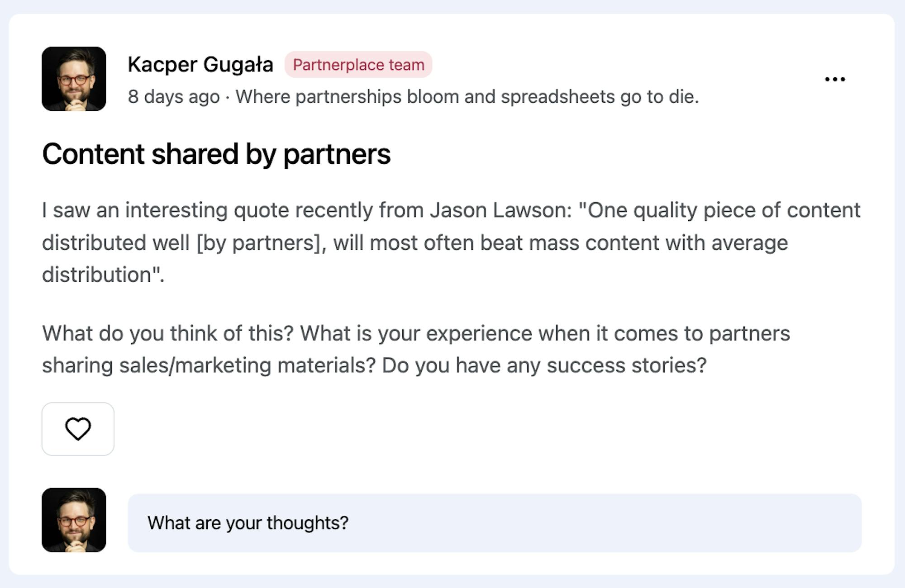Focus the "What are your thoughts?" comment field
The height and width of the screenshot is (588, 905).
494,523
